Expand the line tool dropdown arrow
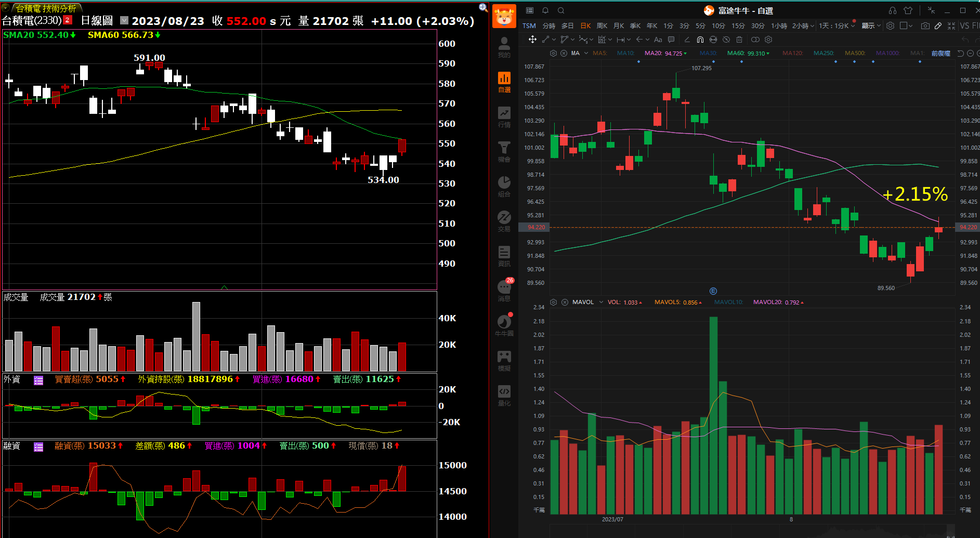 554,40
